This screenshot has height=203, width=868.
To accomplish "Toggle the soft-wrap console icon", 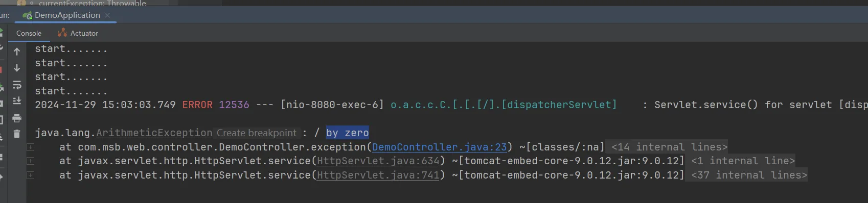I will [x=17, y=85].
